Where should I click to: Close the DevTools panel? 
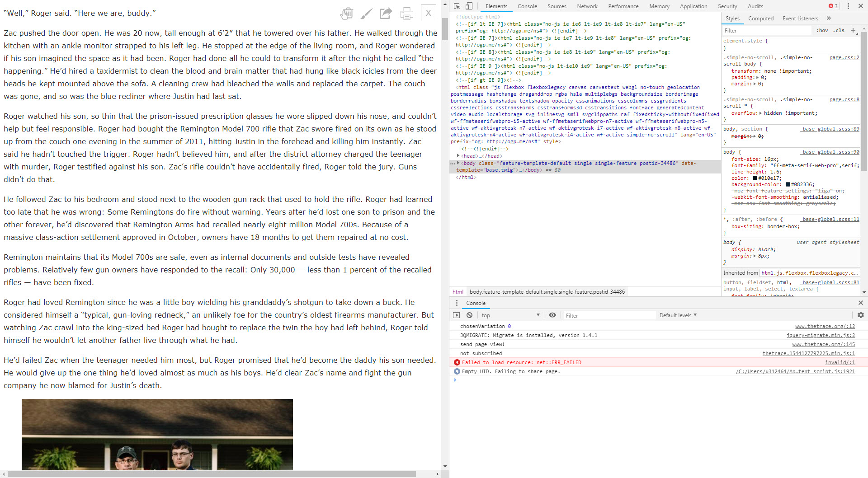(x=861, y=6)
